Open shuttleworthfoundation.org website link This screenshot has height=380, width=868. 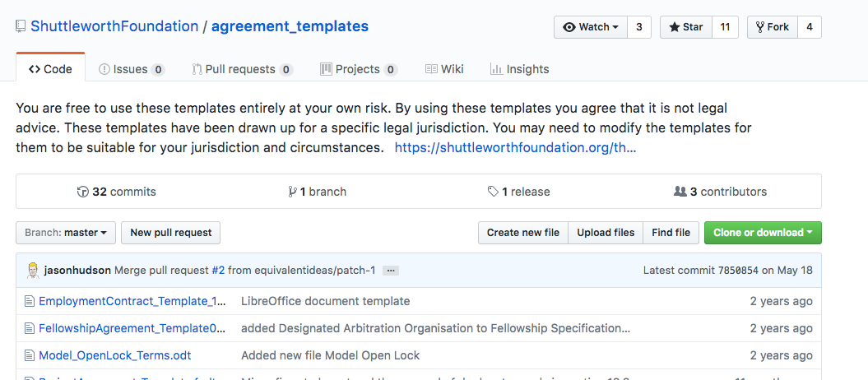click(515, 148)
